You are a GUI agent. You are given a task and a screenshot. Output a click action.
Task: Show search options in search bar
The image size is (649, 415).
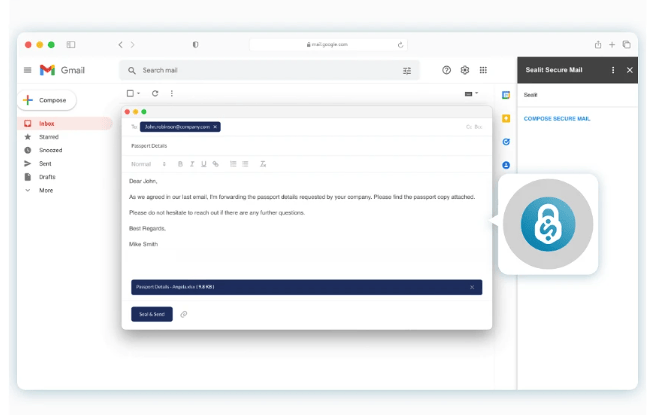(x=407, y=71)
